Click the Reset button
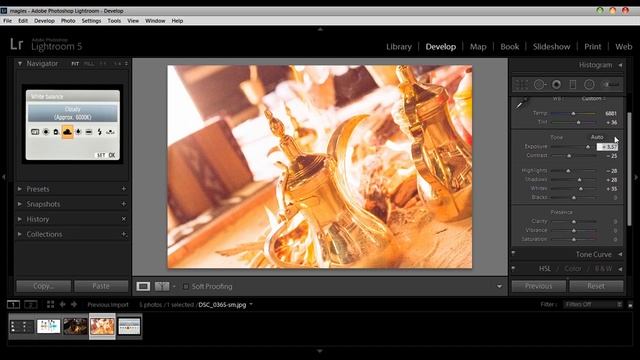The height and width of the screenshot is (360, 640). pyautogui.click(x=596, y=286)
